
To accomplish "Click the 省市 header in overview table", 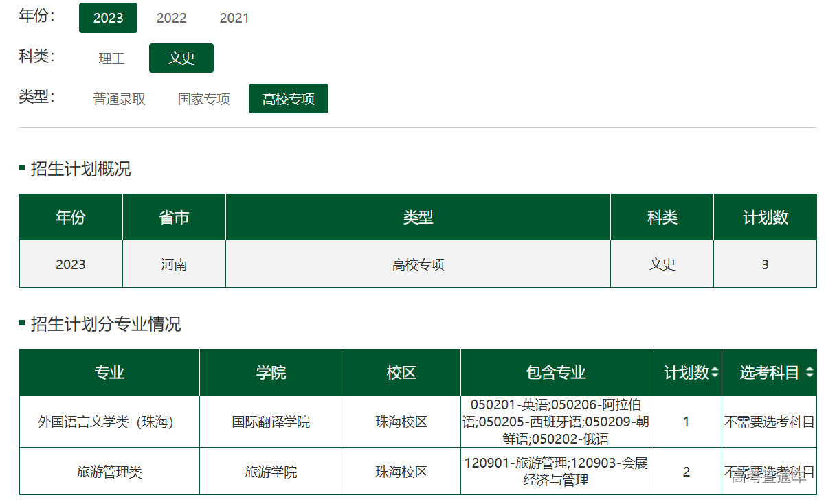I will [x=174, y=218].
